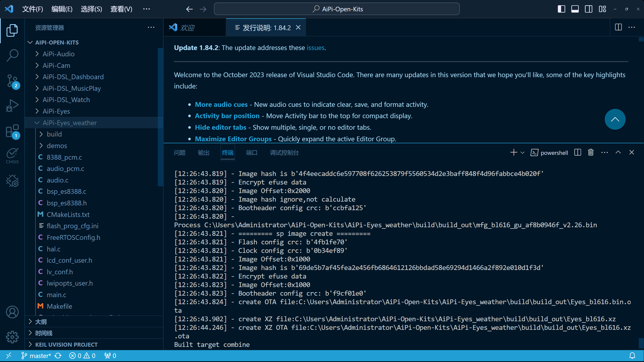Open the overflow menu ellipsis in menu bar

click(x=146, y=9)
